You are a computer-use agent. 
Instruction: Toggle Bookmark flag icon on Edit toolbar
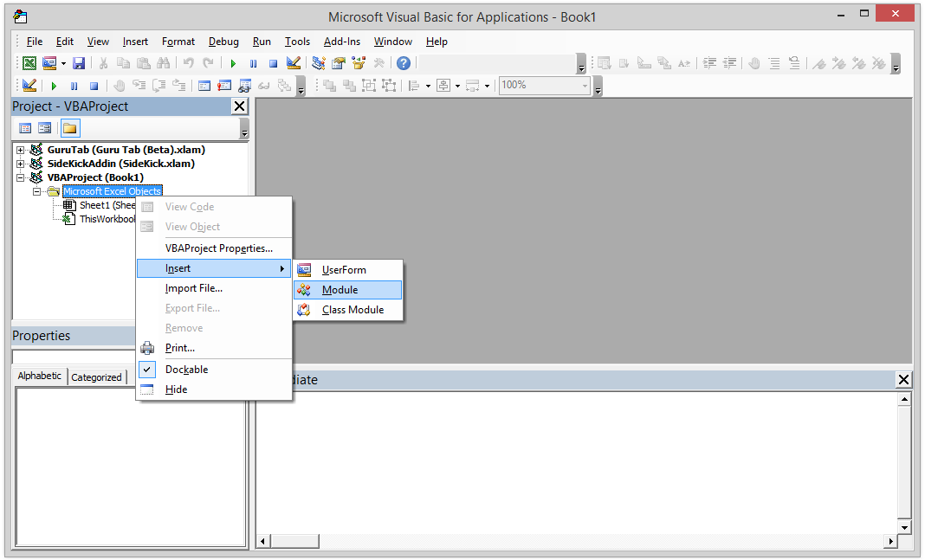click(x=818, y=63)
